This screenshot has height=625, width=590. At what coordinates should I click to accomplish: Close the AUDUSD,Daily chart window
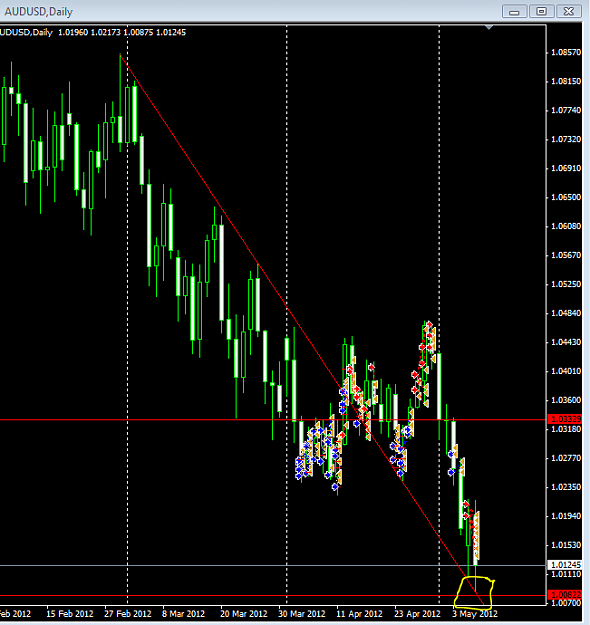[568, 11]
